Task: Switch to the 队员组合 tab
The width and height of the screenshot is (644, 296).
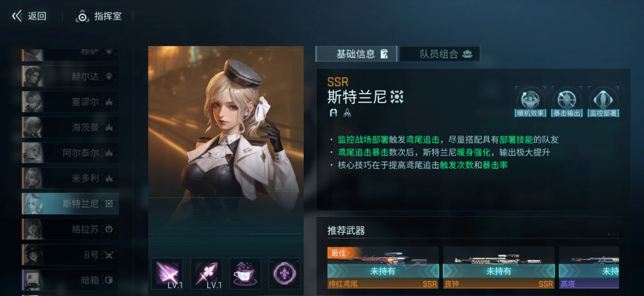Action: point(440,54)
